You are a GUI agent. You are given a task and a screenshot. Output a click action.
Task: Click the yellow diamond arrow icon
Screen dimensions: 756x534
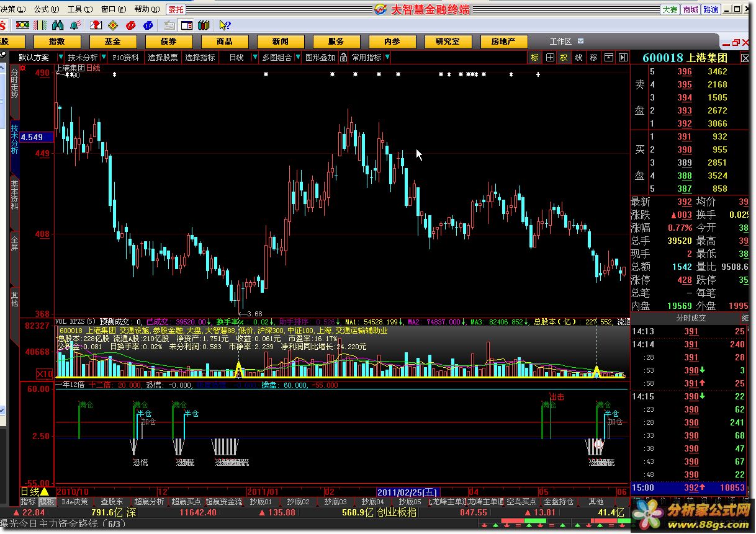tap(113, 25)
